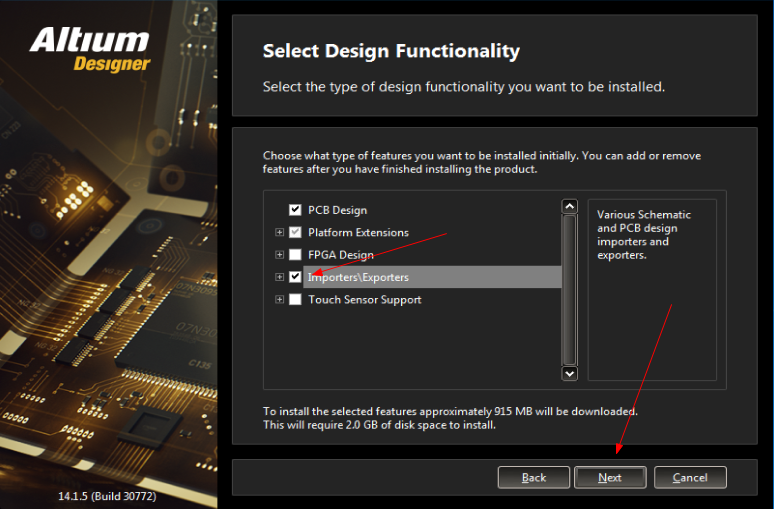Select the Touch Sensor Support label

[364, 300]
